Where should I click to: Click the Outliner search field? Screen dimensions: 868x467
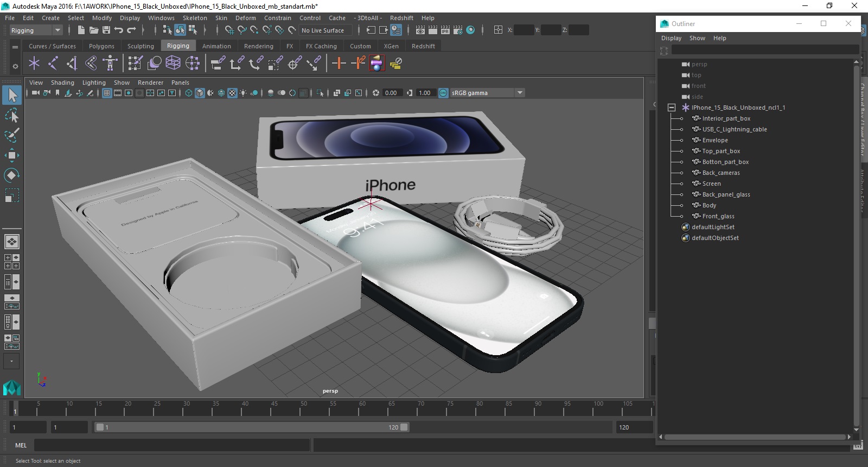765,50
